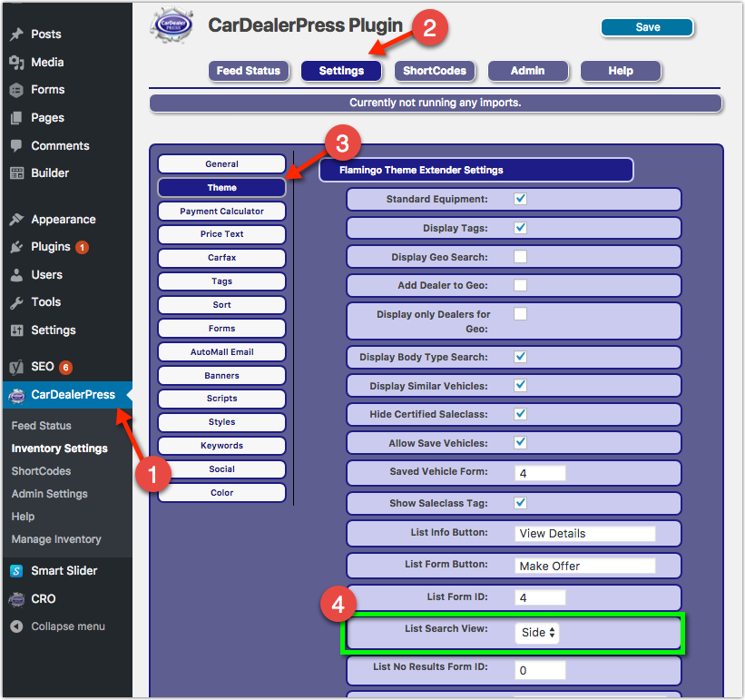Image resolution: width=745 pixels, height=700 pixels.
Task: Open the List Search View dropdown
Action: (x=537, y=633)
